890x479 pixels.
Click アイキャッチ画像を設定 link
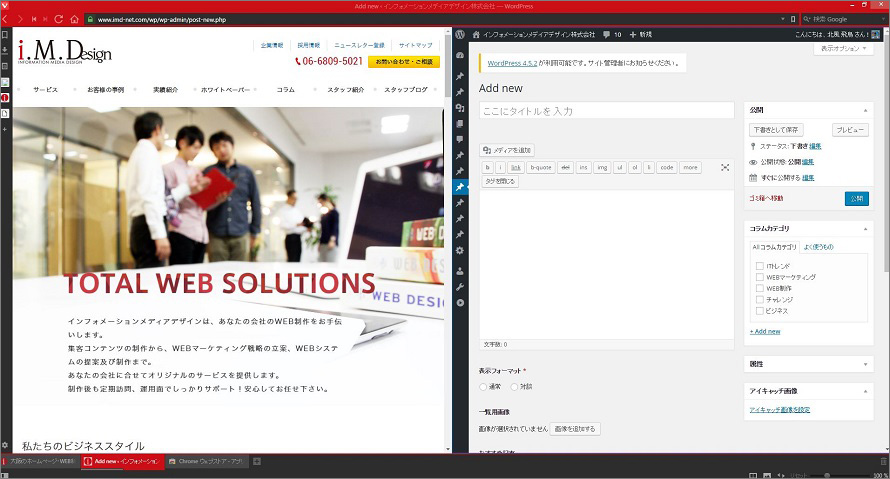tap(779, 410)
